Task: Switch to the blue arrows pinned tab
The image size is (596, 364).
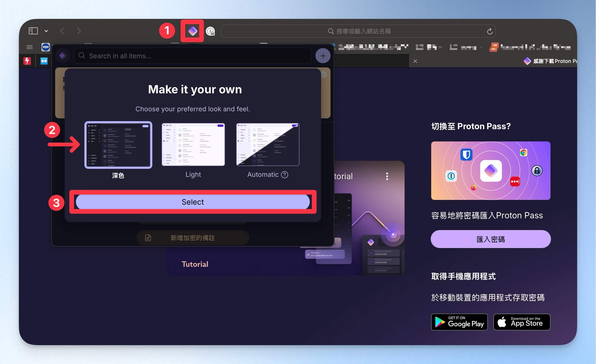Action: (x=44, y=61)
